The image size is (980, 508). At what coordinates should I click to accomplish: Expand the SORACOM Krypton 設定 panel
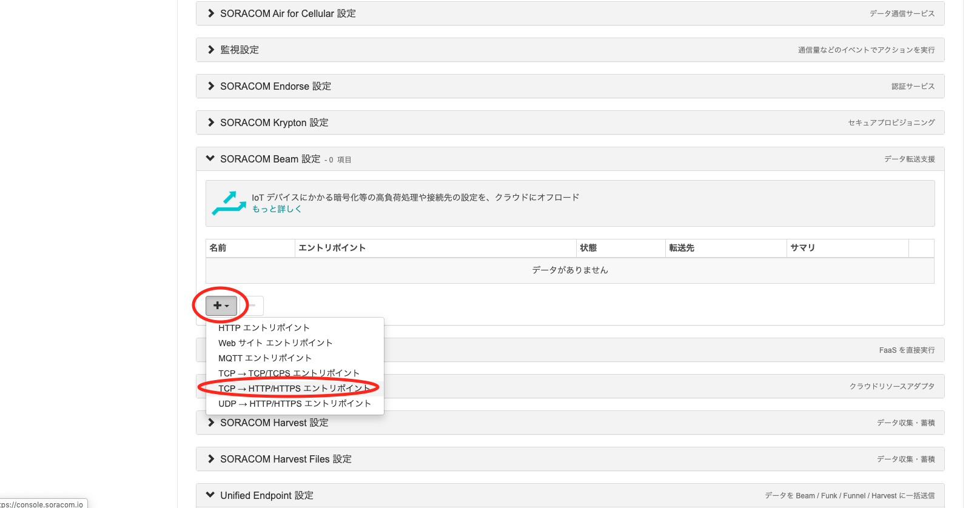(x=570, y=122)
